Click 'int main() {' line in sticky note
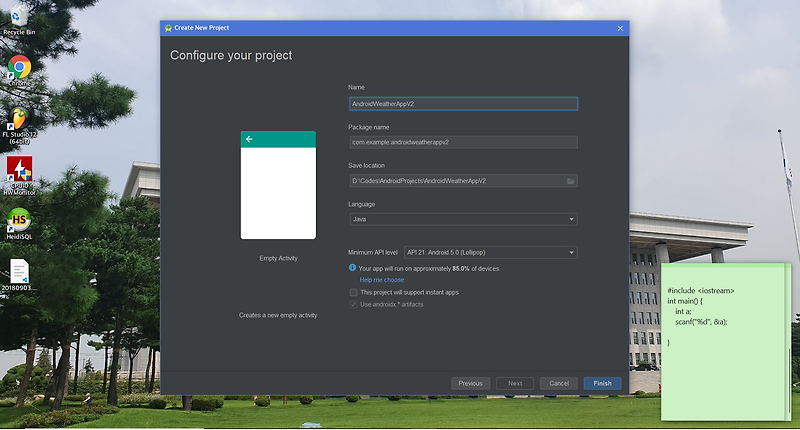The width and height of the screenshot is (800, 430). pos(685,301)
